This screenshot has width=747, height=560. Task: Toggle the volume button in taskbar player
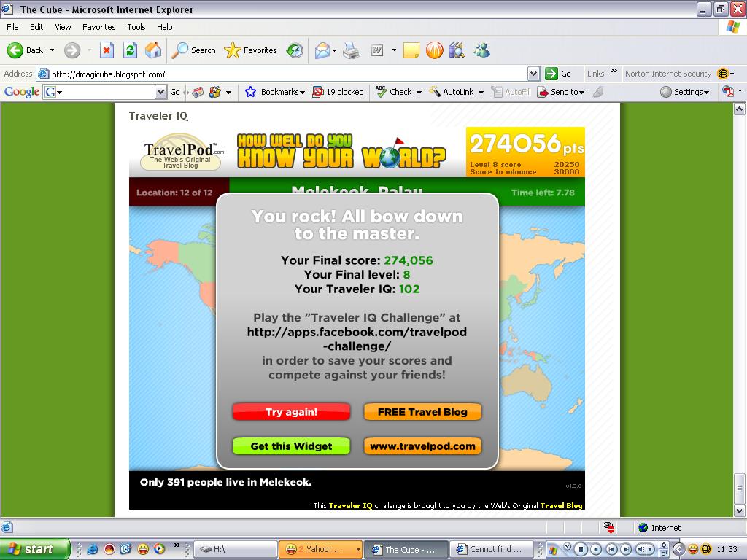[641, 549]
